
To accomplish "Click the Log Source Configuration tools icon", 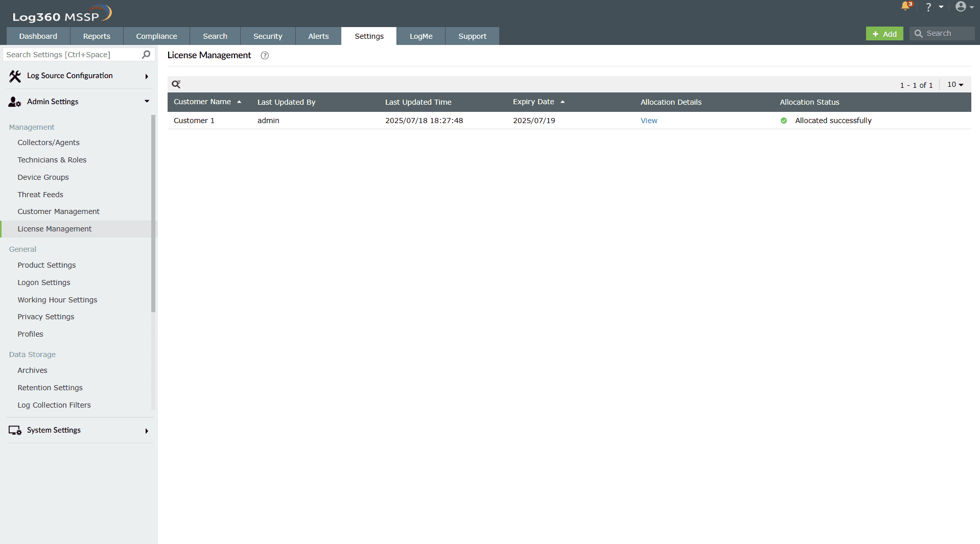I will click(15, 76).
